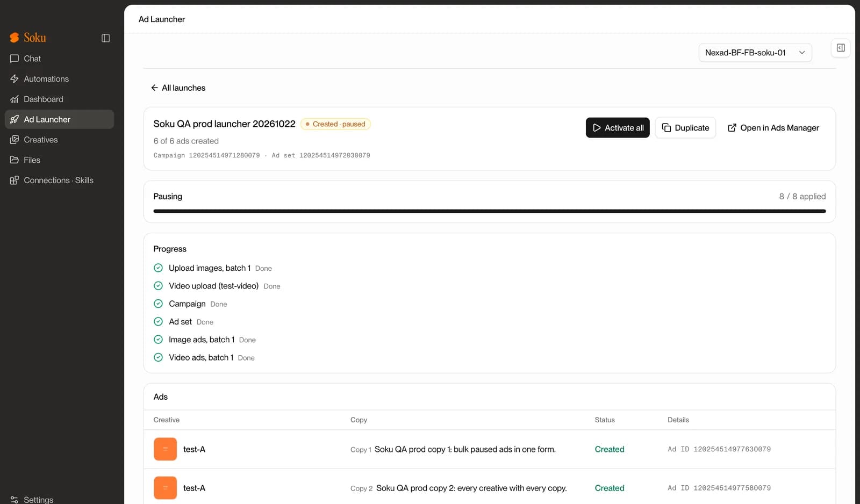
Task: Click the test-A thumbnail in Copy 2 row
Action: click(166, 488)
